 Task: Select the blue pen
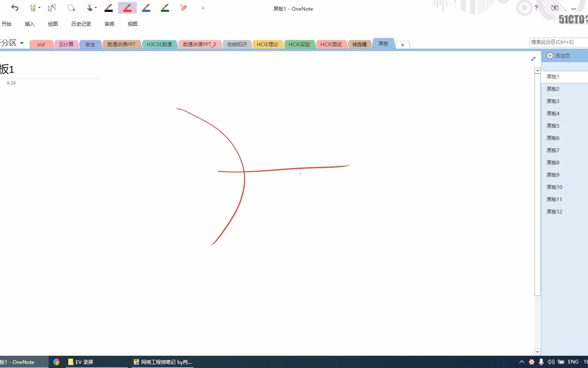coord(146,8)
